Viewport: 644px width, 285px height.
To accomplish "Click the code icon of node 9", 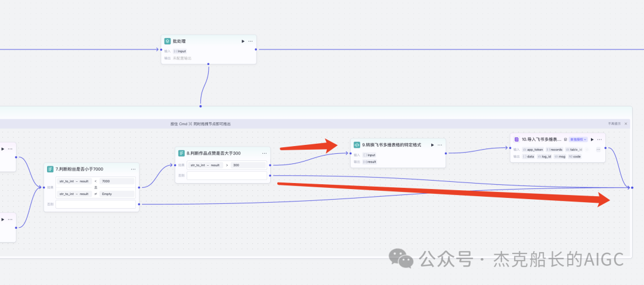I will pos(357,145).
